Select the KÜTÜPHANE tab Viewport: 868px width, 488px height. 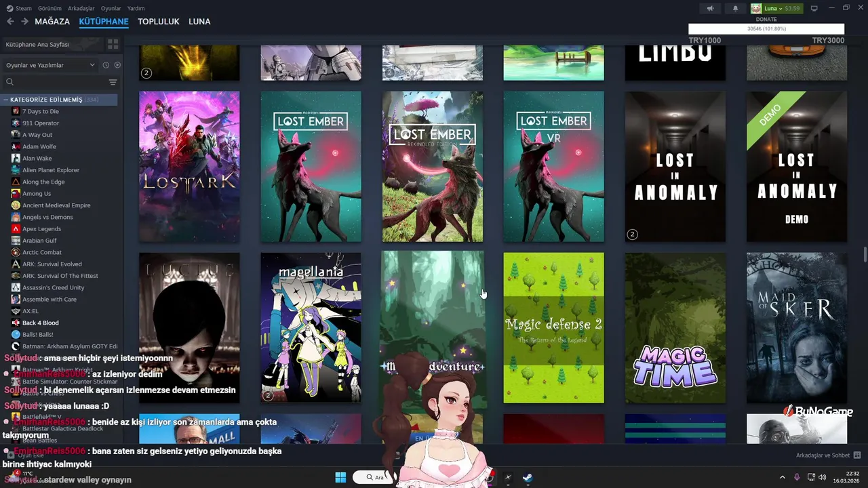pyautogui.click(x=104, y=22)
